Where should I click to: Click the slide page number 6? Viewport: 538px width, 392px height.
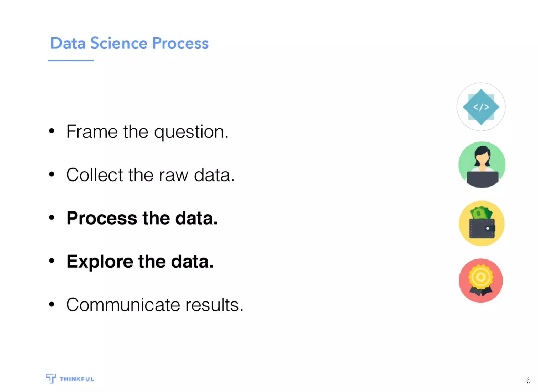[x=528, y=380]
